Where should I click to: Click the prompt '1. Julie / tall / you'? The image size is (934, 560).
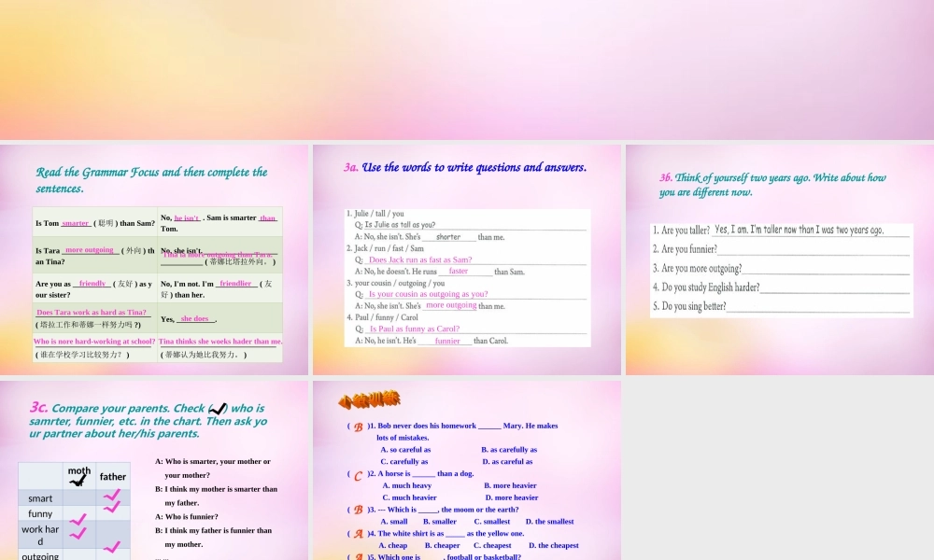click(375, 214)
